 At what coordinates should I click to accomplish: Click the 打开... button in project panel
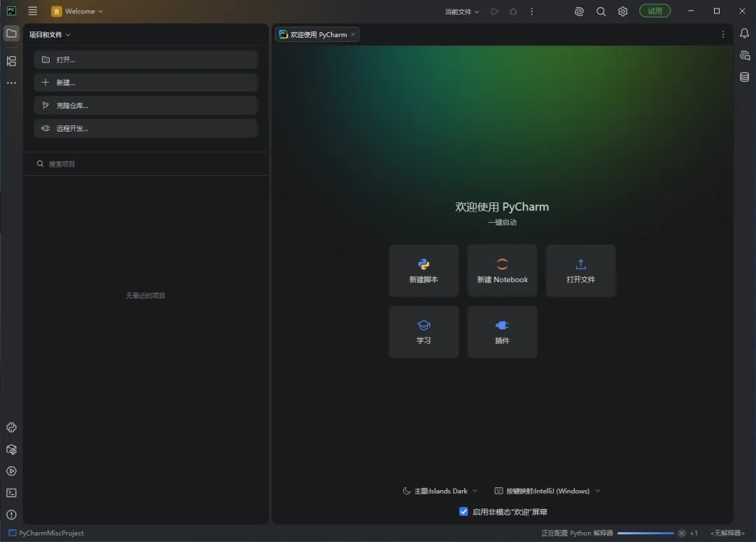[146, 60]
